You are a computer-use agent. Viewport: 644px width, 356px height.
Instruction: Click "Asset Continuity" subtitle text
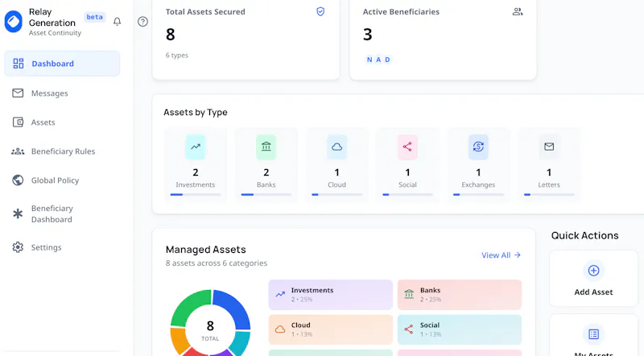click(55, 33)
